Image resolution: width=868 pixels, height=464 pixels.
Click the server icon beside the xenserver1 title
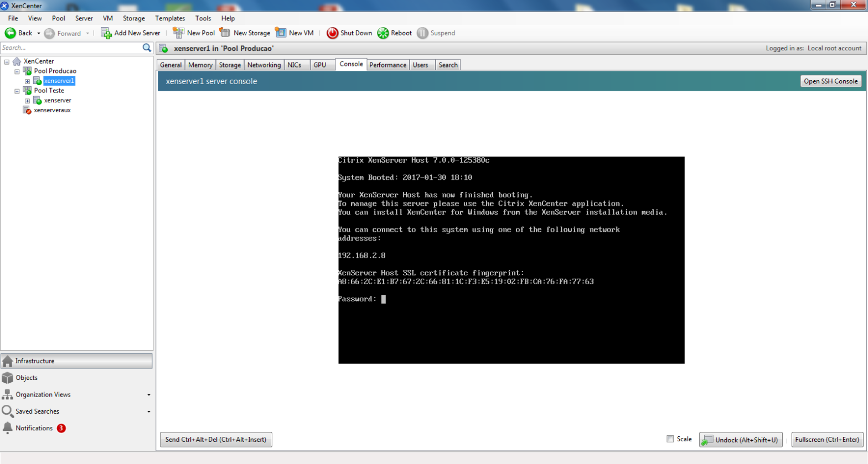163,49
